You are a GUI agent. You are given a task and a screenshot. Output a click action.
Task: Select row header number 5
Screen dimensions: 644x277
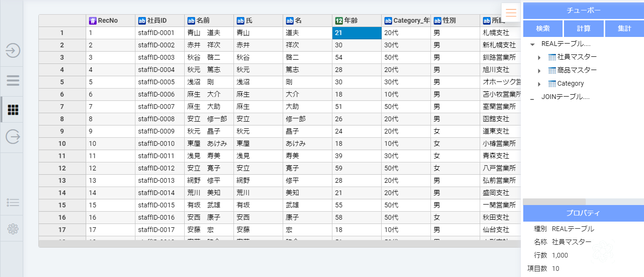[62, 82]
